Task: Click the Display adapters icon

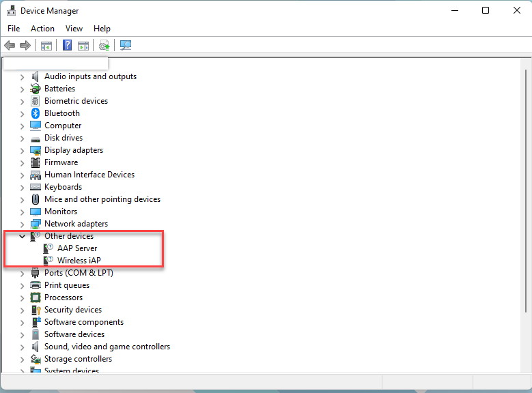Action: (x=36, y=150)
